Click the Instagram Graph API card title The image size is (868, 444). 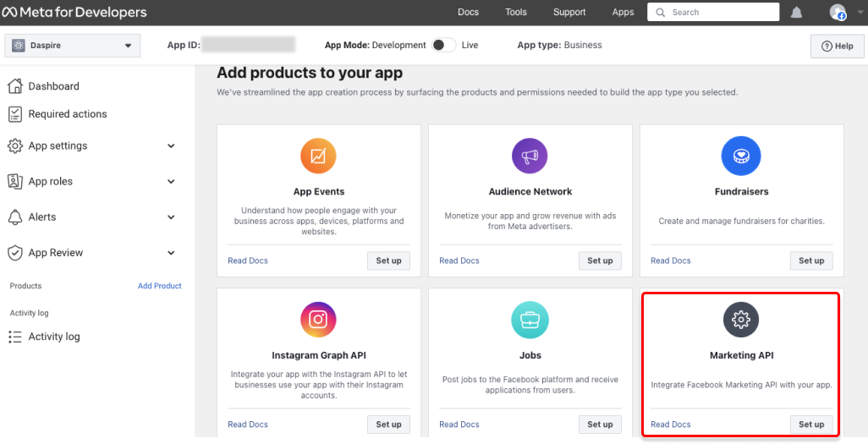pyautogui.click(x=318, y=355)
